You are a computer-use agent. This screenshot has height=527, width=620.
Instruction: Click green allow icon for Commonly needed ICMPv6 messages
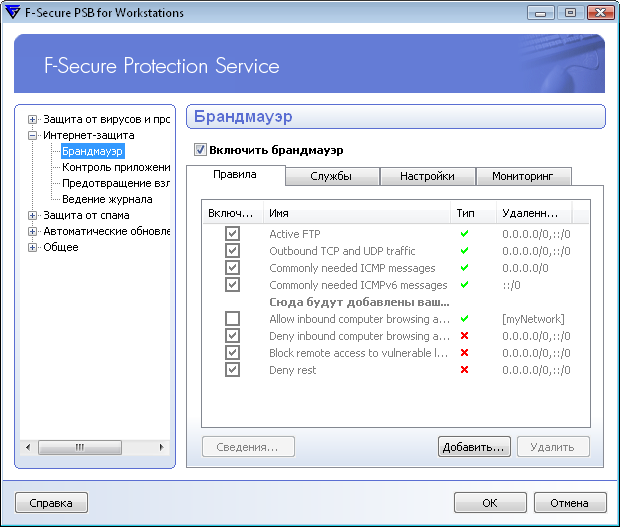464,285
